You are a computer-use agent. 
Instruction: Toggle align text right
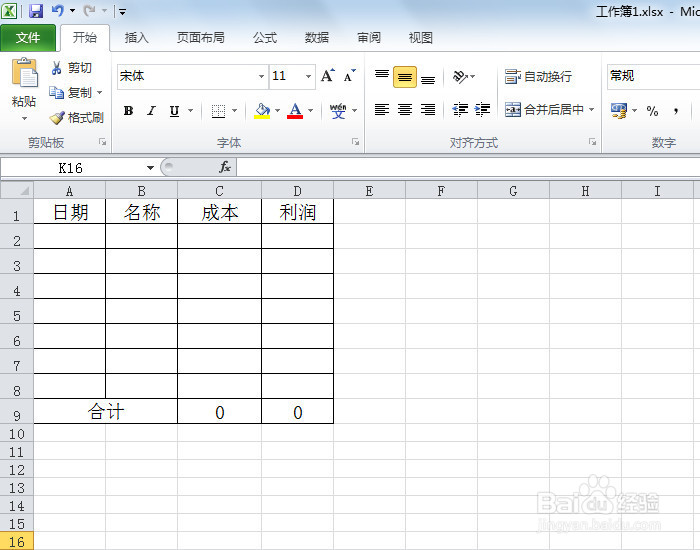[x=428, y=109]
